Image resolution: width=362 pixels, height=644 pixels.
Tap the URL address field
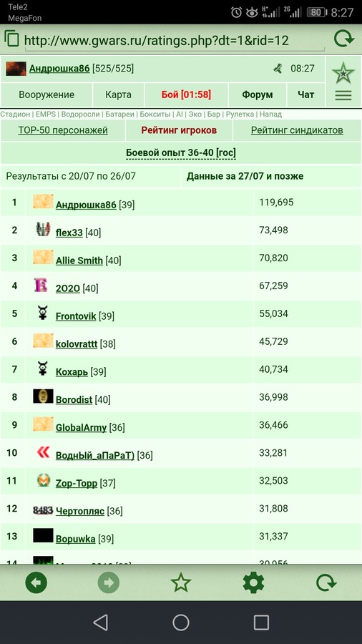tap(175, 40)
